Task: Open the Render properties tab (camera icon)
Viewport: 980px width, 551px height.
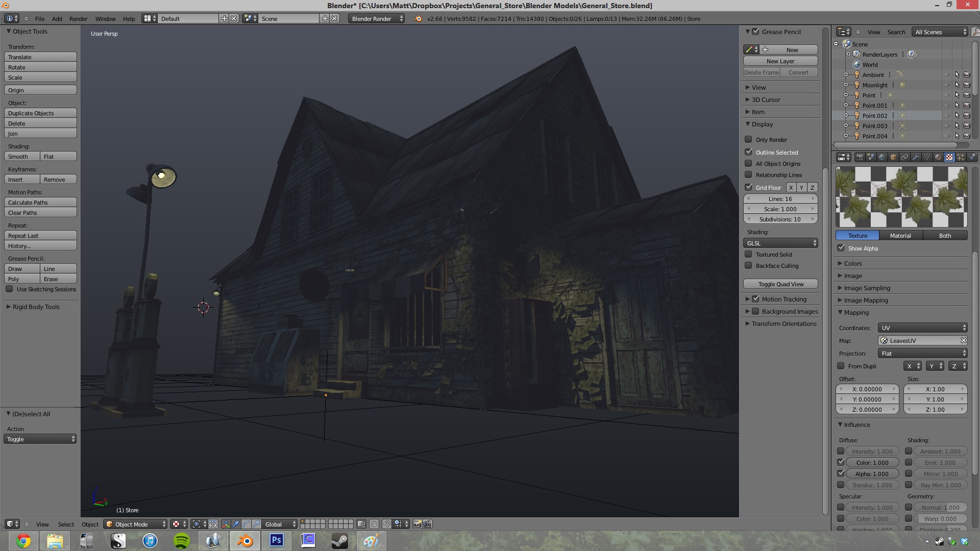Action: pyautogui.click(x=860, y=157)
